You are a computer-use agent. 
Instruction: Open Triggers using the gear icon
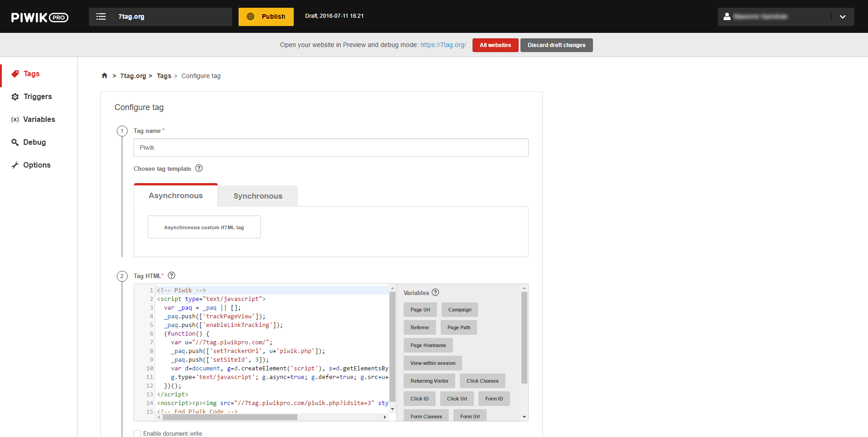[15, 96]
